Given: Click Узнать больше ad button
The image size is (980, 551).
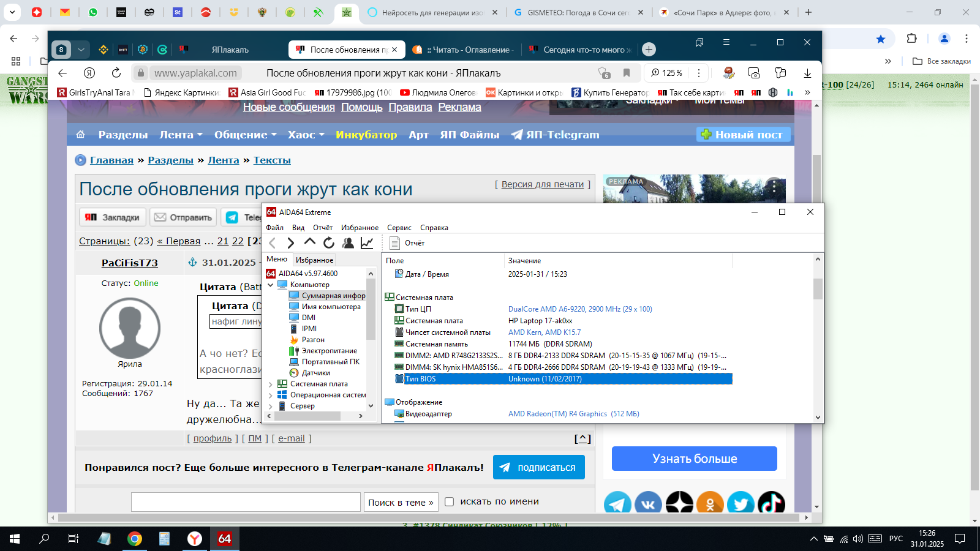Looking at the screenshot, I should tap(695, 459).
